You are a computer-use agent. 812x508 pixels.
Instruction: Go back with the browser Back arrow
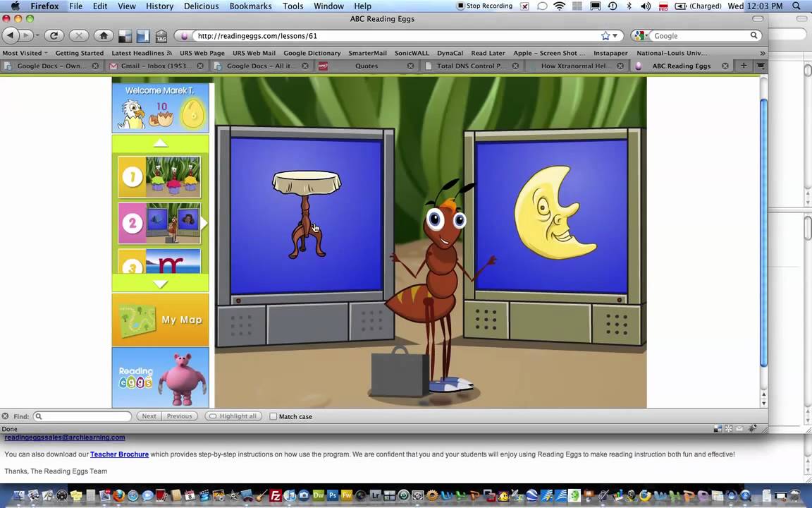click(x=11, y=36)
